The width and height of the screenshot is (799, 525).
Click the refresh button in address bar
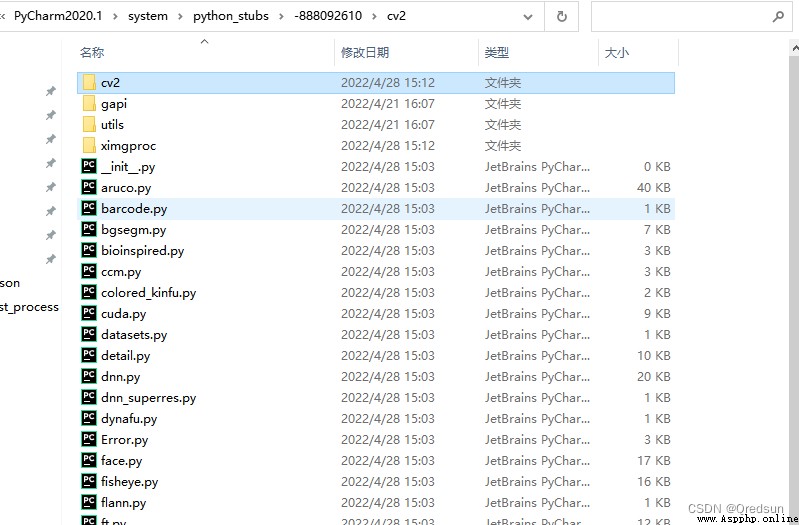[x=562, y=16]
